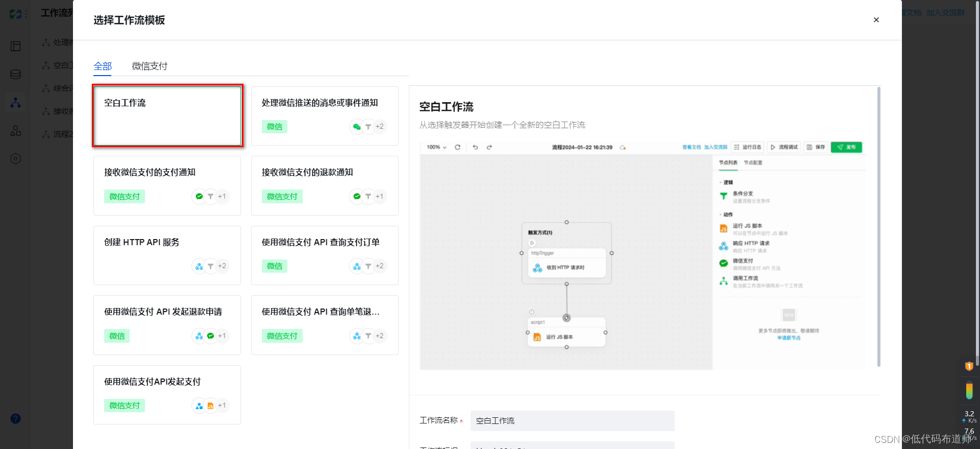Click +2 badge on 创建 HTTP API 服务 card
Image resolution: width=980 pixels, height=449 pixels.
222,266
